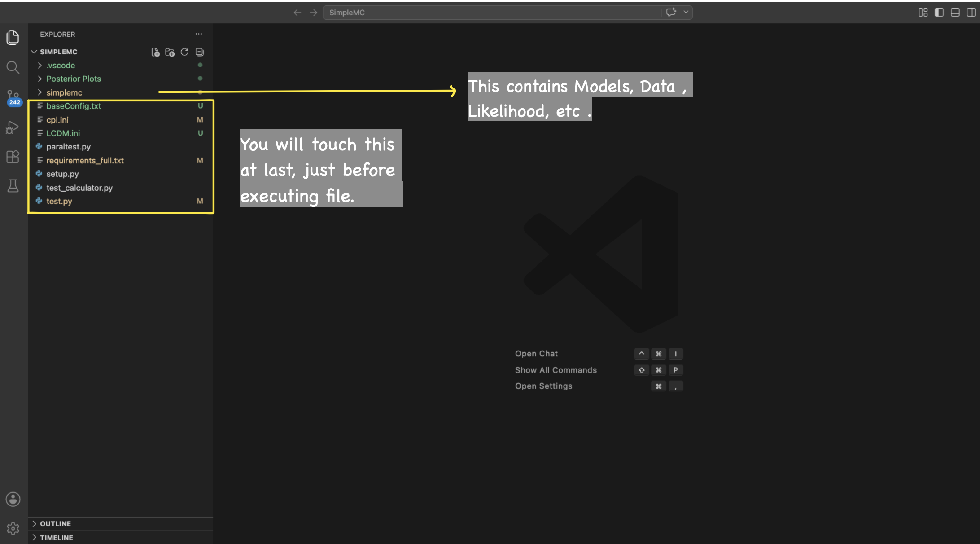Click the New File icon in SIMPLEMC header
Screen dimensions: 980x544
pos(155,52)
